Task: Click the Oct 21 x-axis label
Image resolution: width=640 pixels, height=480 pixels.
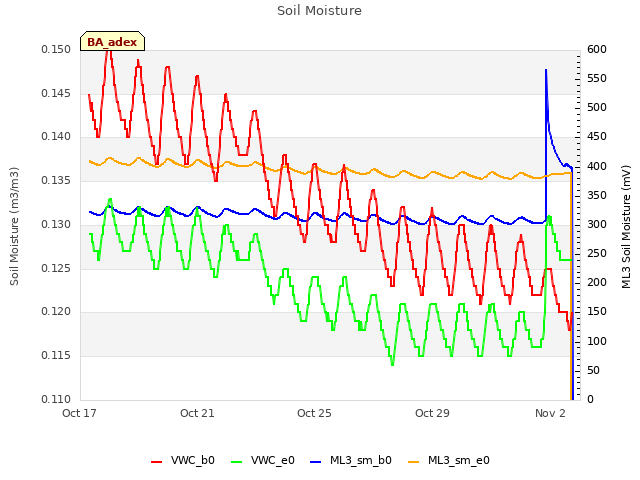Action: 197,413
